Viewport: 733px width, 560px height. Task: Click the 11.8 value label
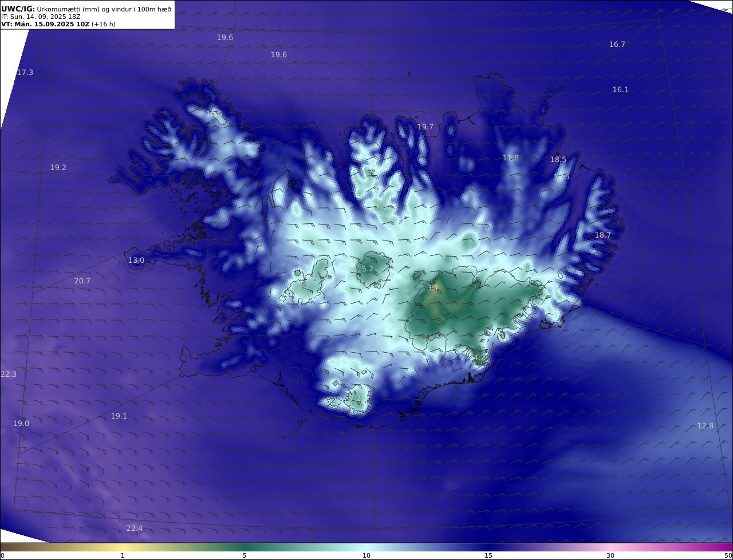[510, 158]
